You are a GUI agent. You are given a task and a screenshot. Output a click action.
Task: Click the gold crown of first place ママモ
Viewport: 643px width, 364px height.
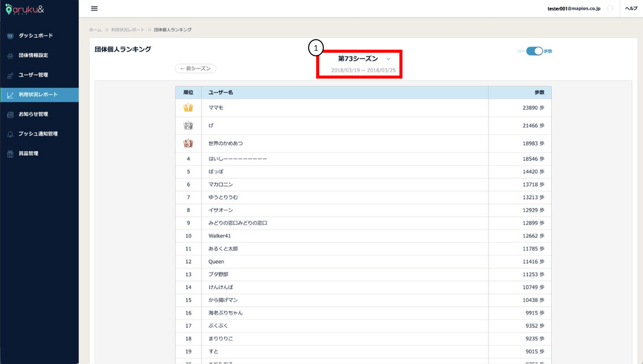[187, 107]
